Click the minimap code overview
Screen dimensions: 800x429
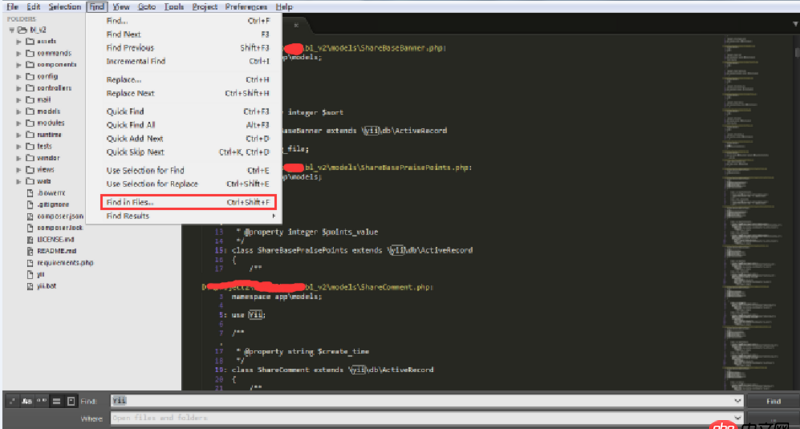(x=756, y=212)
